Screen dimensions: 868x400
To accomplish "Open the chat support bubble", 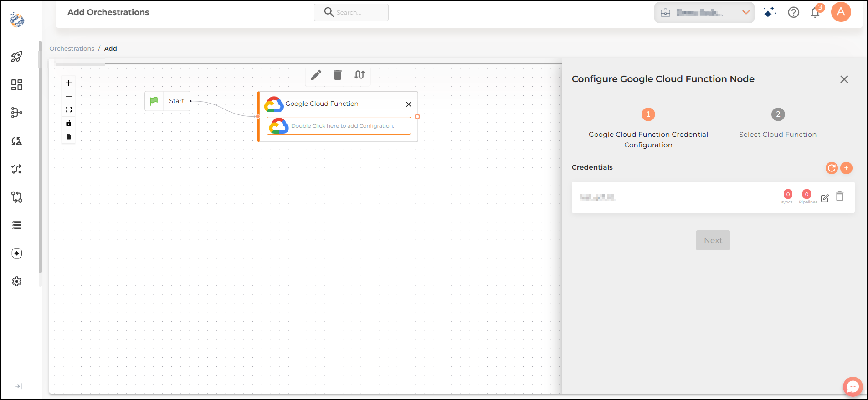I will tap(853, 387).
